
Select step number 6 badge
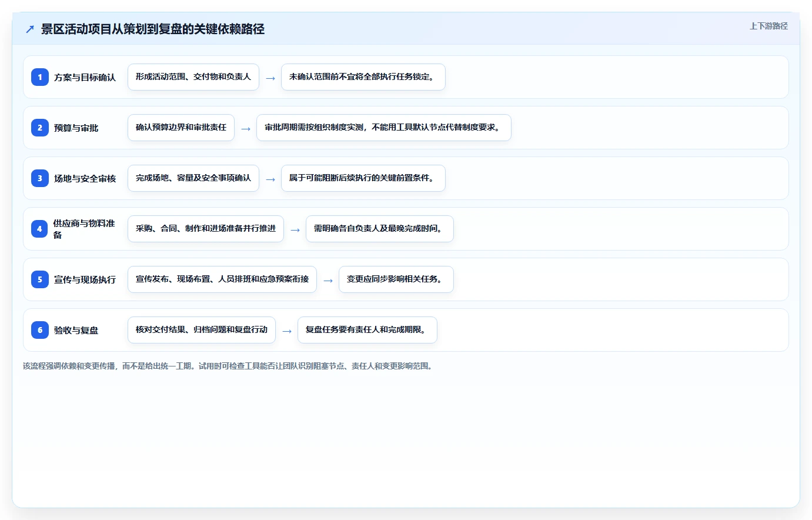click(x=40, y=330)
